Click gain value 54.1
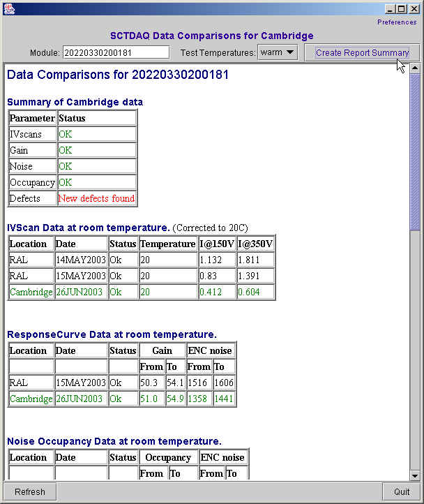 (175, 383)
